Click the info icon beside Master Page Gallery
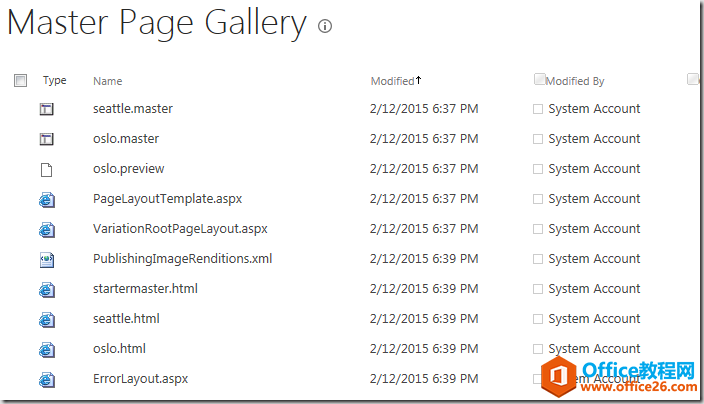 pos(324,27)
